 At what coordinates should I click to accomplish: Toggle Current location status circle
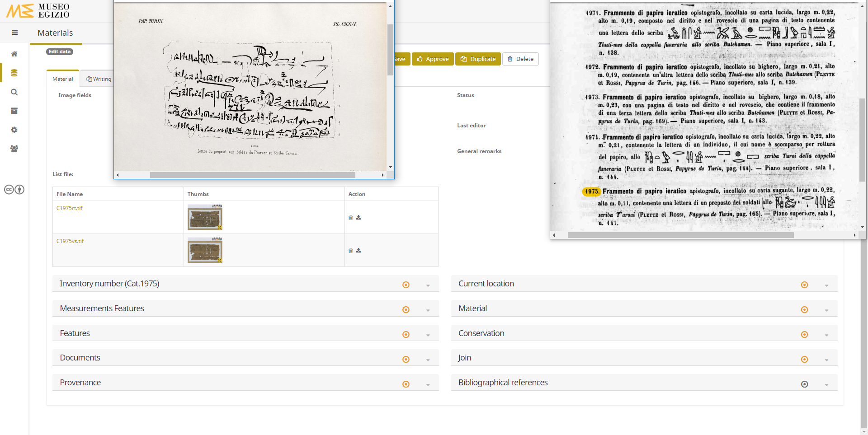(x=804, y=285)
